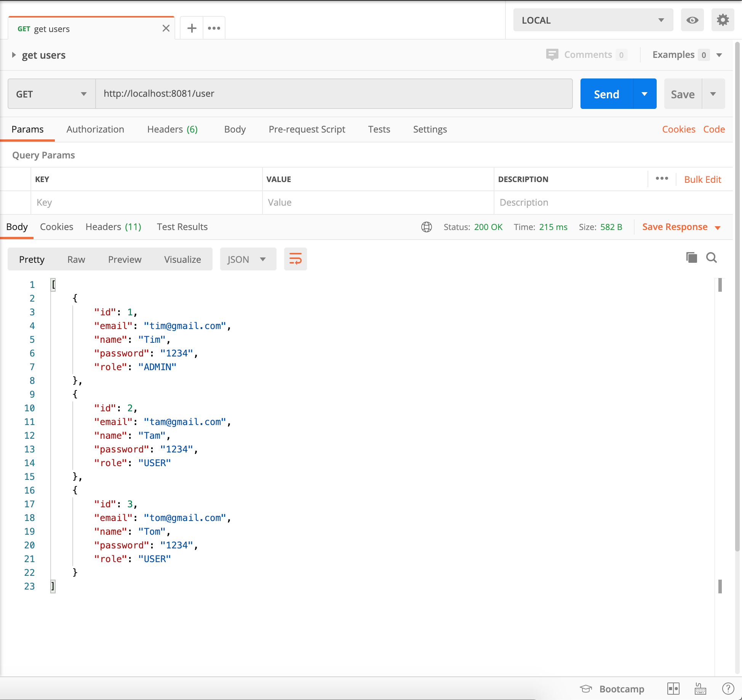Open the JSON response format dropdown
The width and height of the screenshot is (742, 700).
pyautogui.click(x=248, y=259)
